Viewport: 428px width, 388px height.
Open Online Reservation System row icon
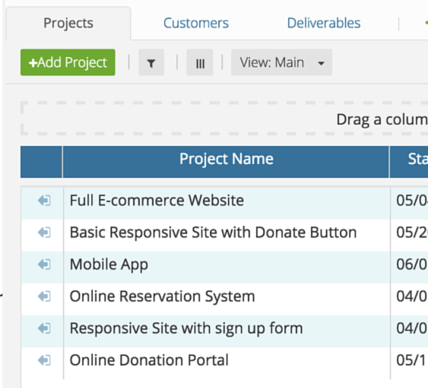point(44,296)
